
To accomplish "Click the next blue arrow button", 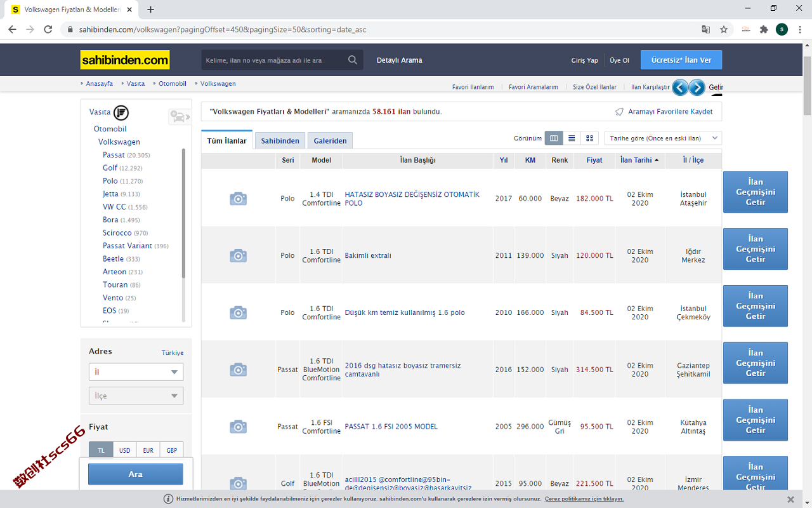I will click(697, 88).
